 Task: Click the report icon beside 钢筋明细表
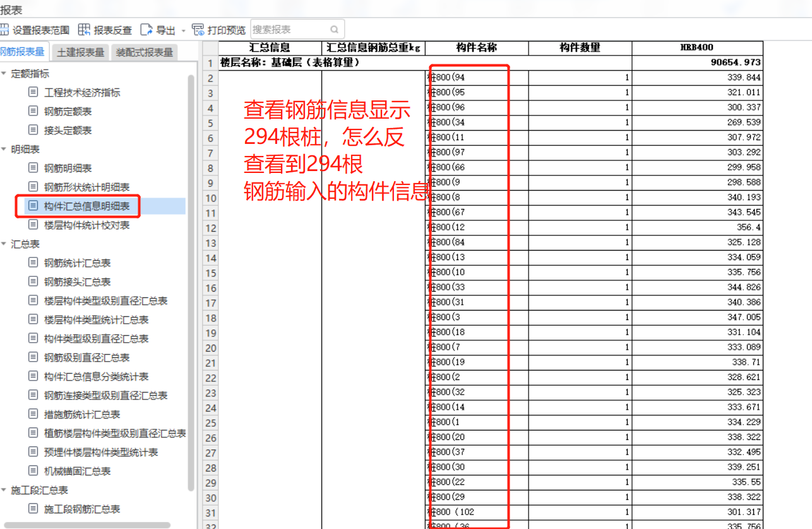point(33,168)
